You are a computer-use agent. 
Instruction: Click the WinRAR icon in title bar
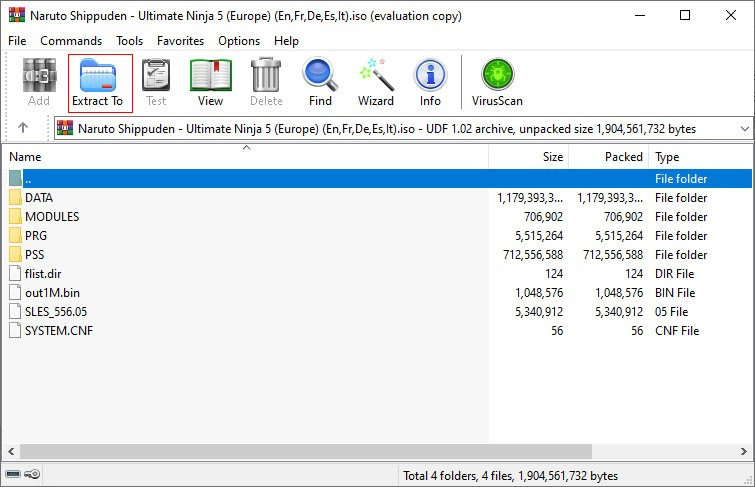pyautogui.click(x=16, y=15)
